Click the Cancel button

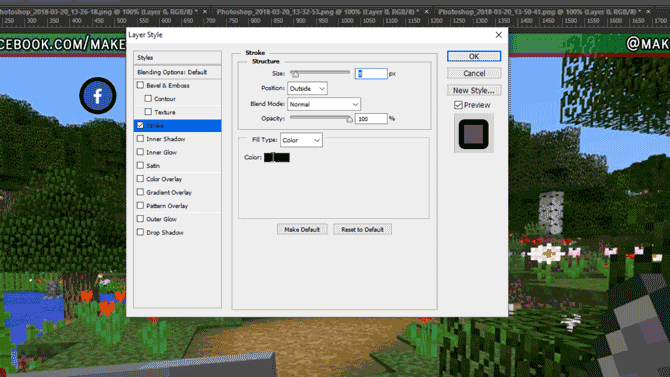point(474,73)
